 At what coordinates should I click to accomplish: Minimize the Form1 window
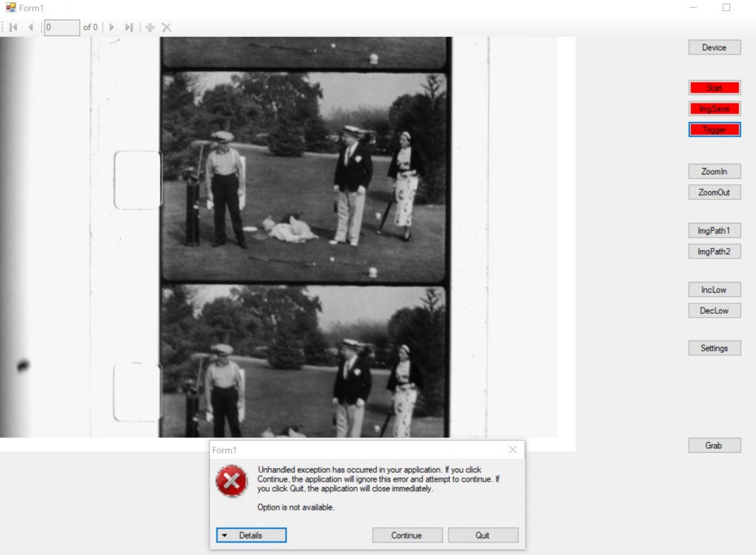pyautogui.click(x=694, y=7)
